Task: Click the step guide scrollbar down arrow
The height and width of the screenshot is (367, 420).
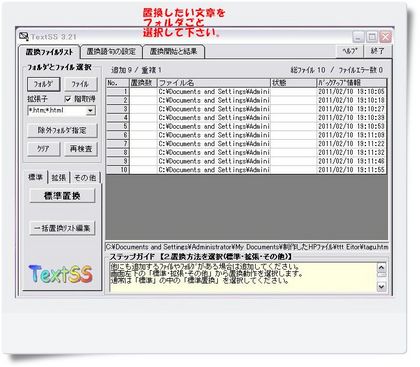Action: pyautogui.click(x=382, y=286)
